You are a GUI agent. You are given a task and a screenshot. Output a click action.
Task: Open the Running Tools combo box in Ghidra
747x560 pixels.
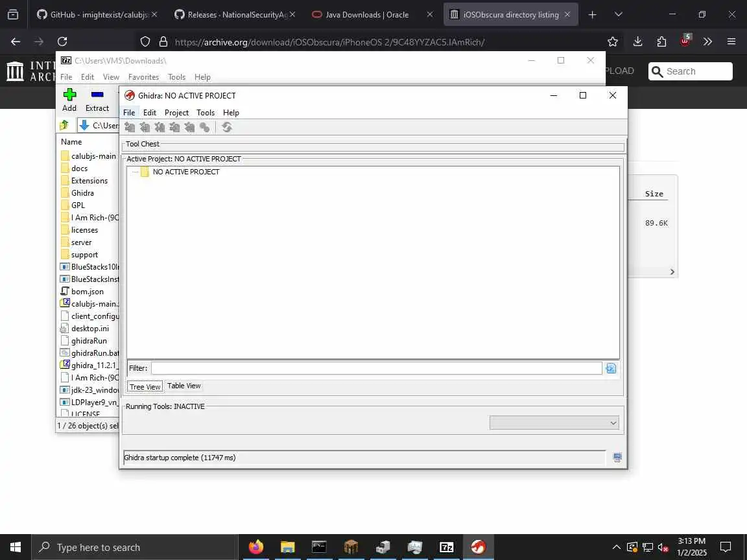point(554,423)
